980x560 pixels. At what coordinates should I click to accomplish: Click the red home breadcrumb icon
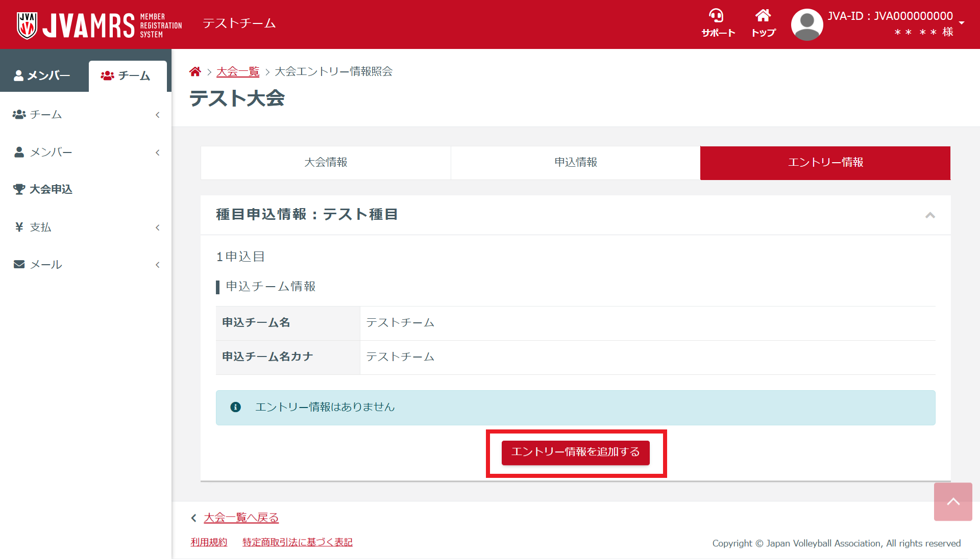(195, 72)
